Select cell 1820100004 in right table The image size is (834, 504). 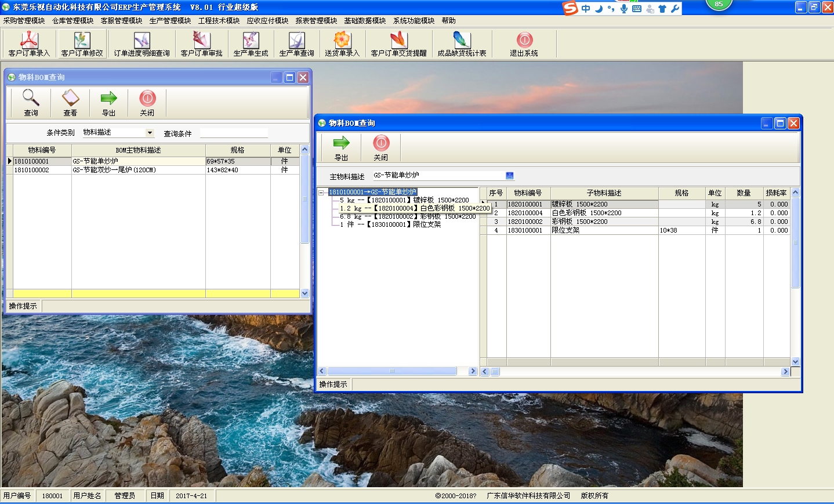click(x=528, y=213)
